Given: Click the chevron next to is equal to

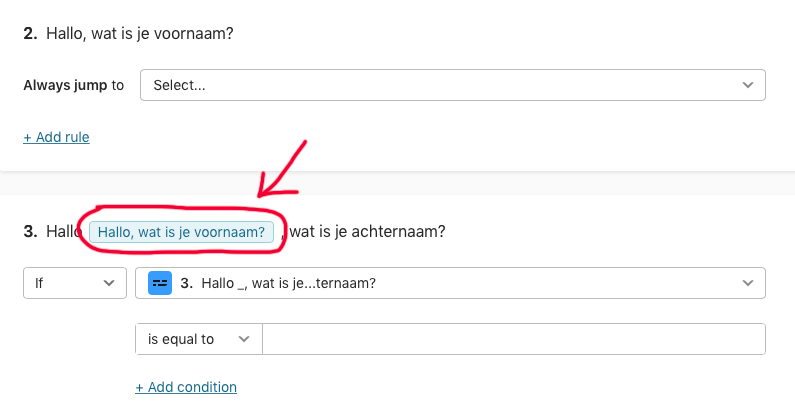Looking at the screenshot, I should click(244, 339).
